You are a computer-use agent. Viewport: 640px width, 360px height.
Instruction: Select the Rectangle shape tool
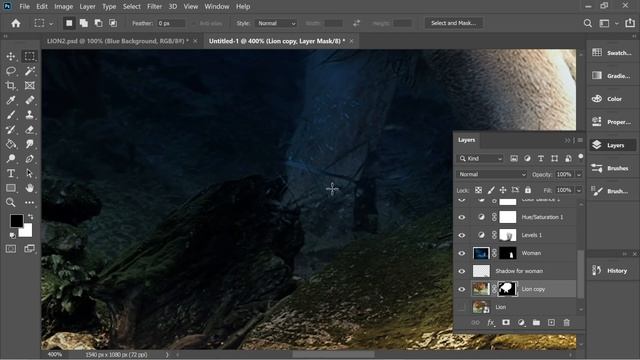pyautogui.click(x=11, y=188)
